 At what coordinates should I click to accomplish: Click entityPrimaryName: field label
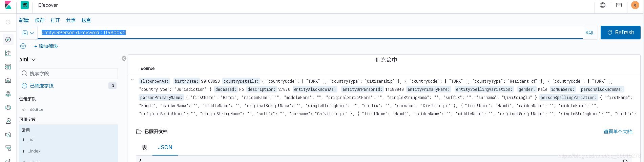[x=429, y=89]
